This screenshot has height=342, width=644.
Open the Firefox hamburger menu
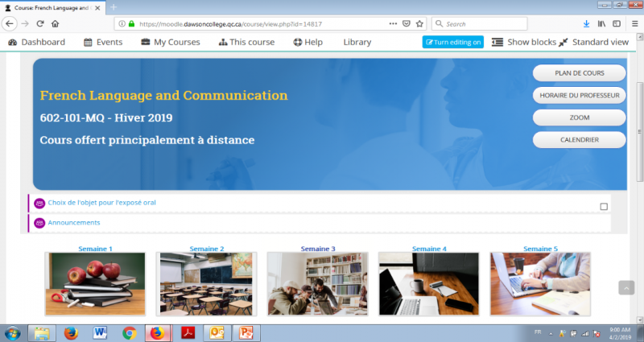pyautogui.click(x=635, y=24)
